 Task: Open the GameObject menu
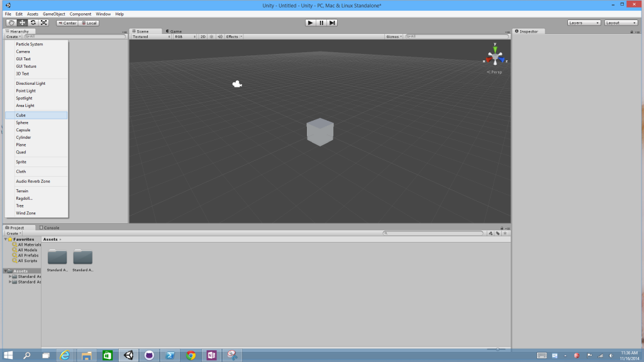click(x=54, y=14)
